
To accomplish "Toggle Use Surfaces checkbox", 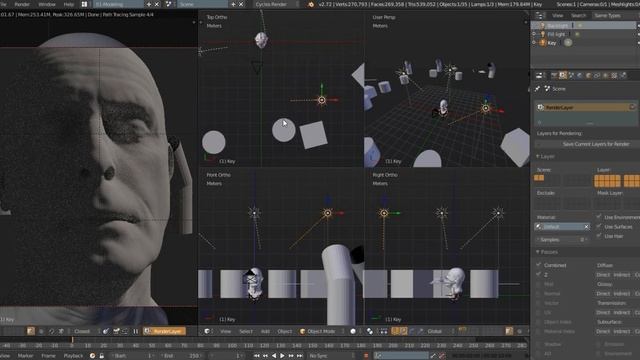I will click(599, 227).
